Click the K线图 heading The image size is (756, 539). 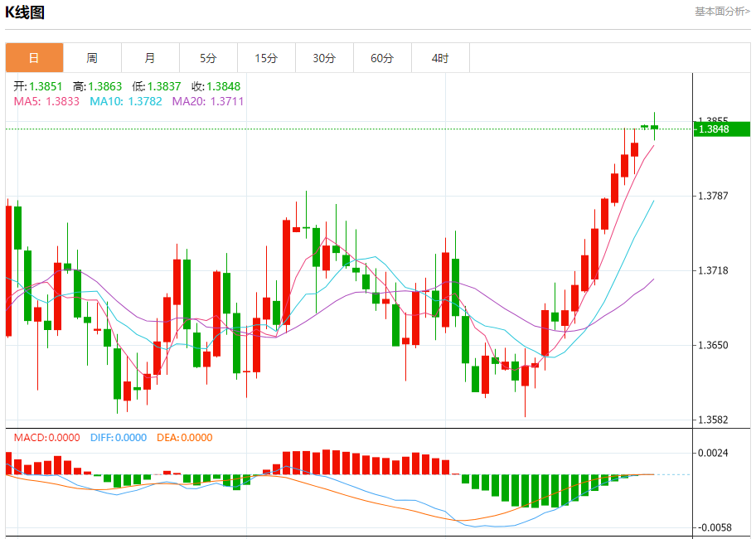[25, 12]
